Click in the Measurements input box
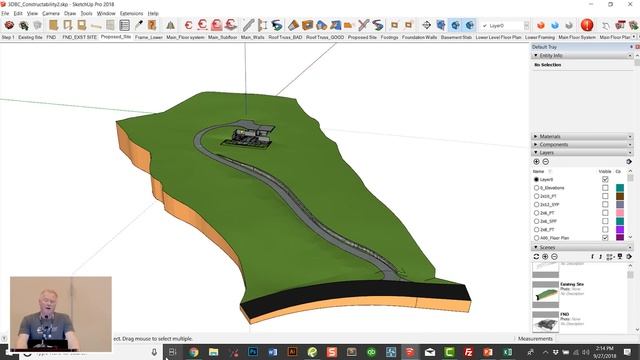Viewport: 640px width, 360px height. (596, 339)
